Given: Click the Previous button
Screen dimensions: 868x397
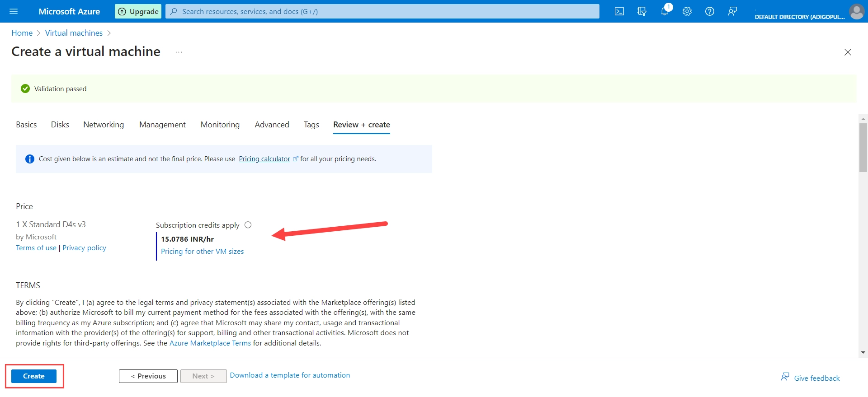Looking at the screenshot, I should click(148, 376).
